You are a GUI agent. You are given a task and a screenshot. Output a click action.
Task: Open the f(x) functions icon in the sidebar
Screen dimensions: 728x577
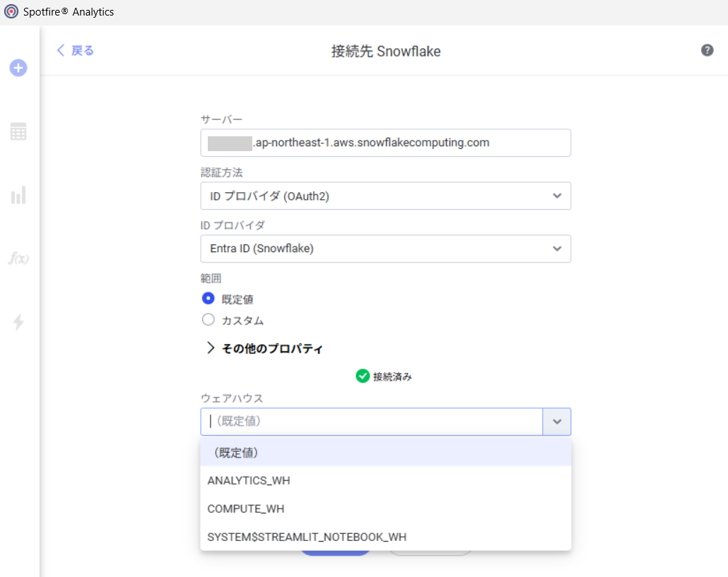(18, 258)
